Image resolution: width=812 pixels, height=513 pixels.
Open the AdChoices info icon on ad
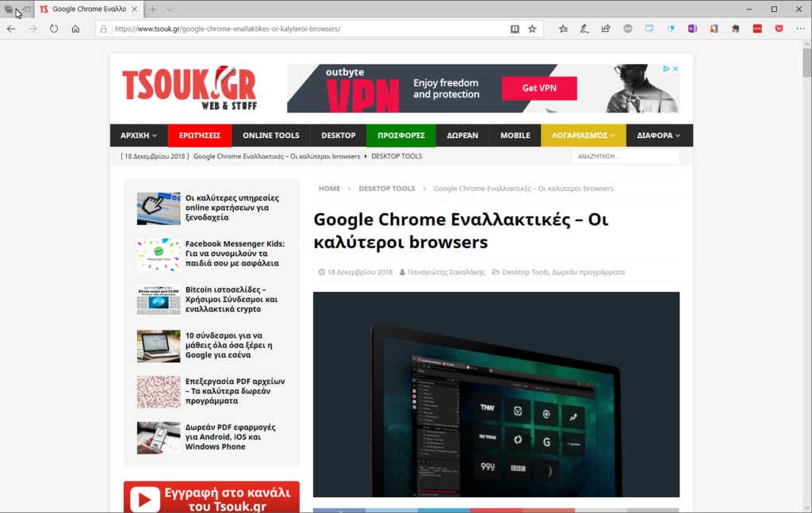click(666, 69)
